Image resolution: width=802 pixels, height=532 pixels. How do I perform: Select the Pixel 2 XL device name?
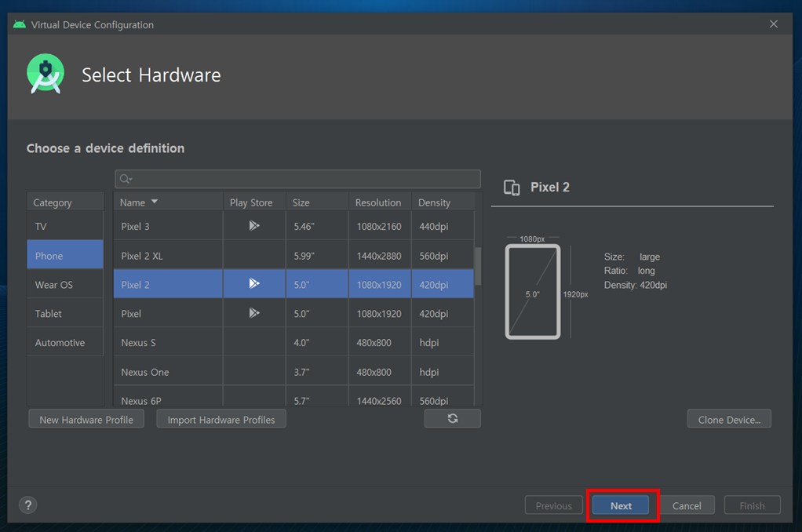click(142, 256)
